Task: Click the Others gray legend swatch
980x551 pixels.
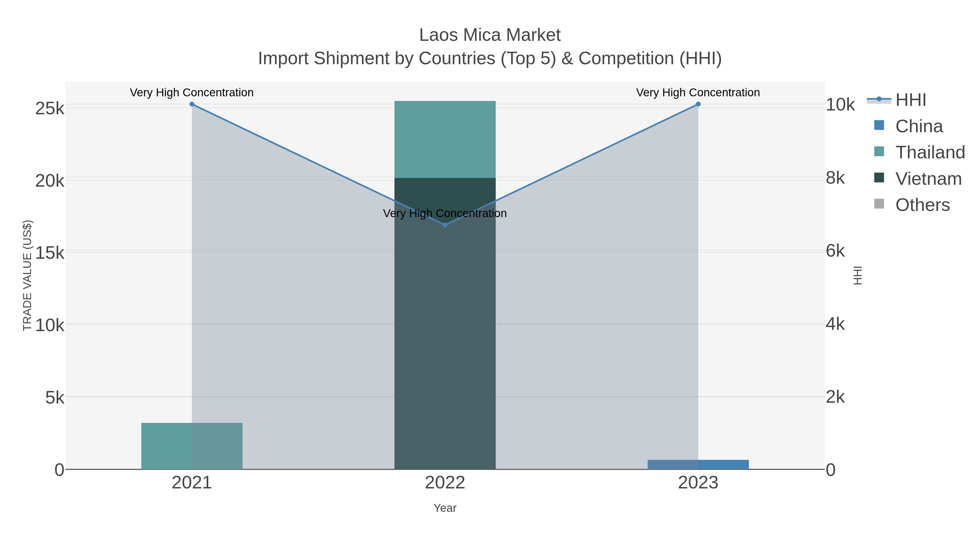Action: point(879,204)
